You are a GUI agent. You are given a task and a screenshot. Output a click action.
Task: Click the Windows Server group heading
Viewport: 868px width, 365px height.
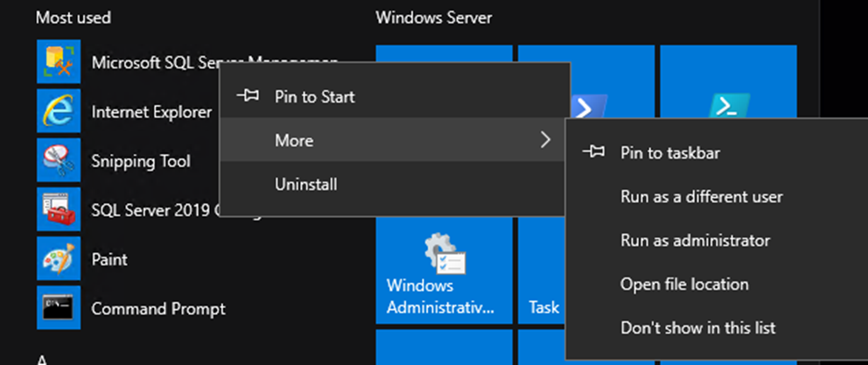click(434, 18)
